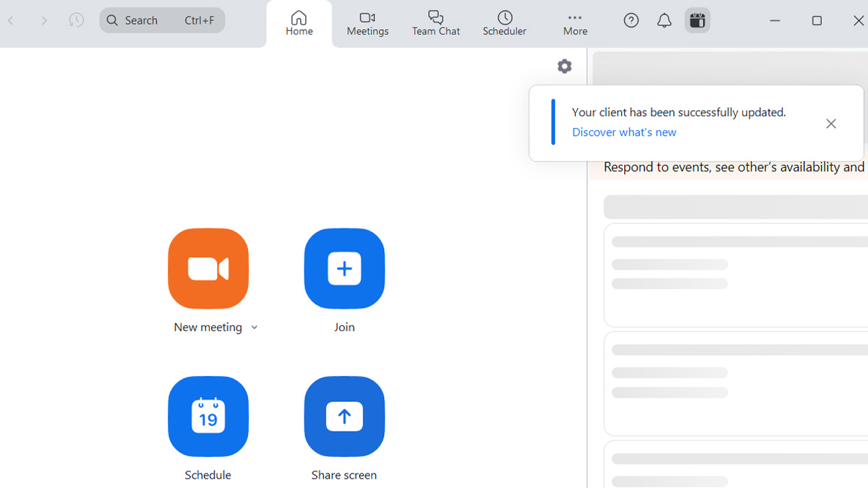The height and width of the screenshot is (488, 868).
Task: Click the New meeting label
Action: coord(208,328)
